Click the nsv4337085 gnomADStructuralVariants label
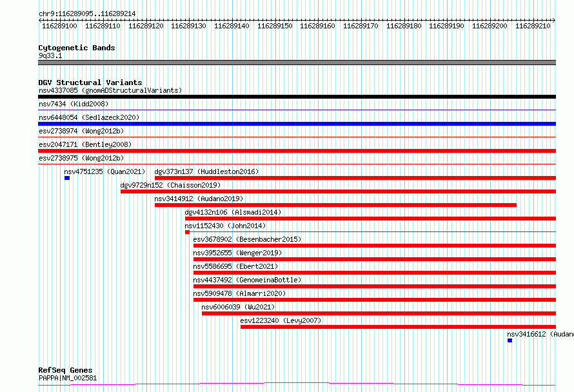This screenshot has height=392, width=574. (110, 90)
